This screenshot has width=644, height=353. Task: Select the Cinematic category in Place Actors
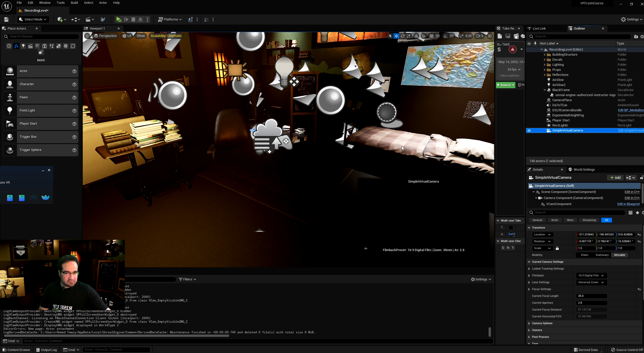pos(30,46)
